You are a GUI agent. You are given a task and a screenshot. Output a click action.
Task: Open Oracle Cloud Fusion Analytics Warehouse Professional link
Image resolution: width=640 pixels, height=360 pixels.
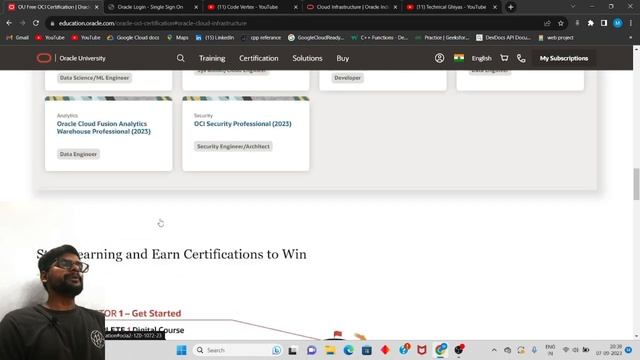coord(104,127)
